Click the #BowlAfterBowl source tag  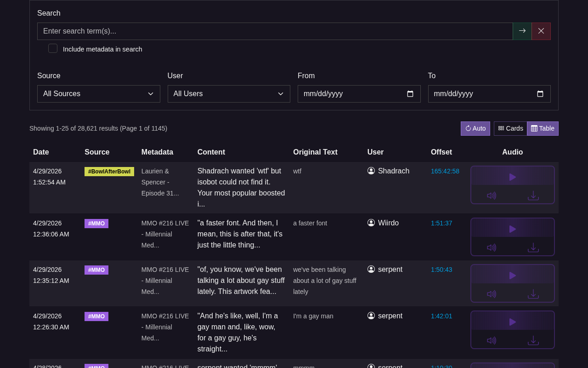(109, 172)
